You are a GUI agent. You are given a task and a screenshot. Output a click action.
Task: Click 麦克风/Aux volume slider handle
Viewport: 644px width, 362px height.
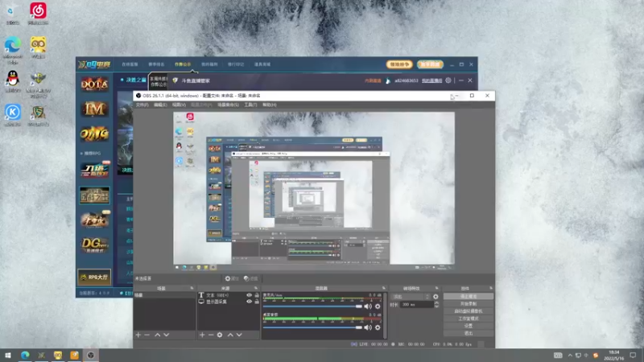tap(358, 306)
